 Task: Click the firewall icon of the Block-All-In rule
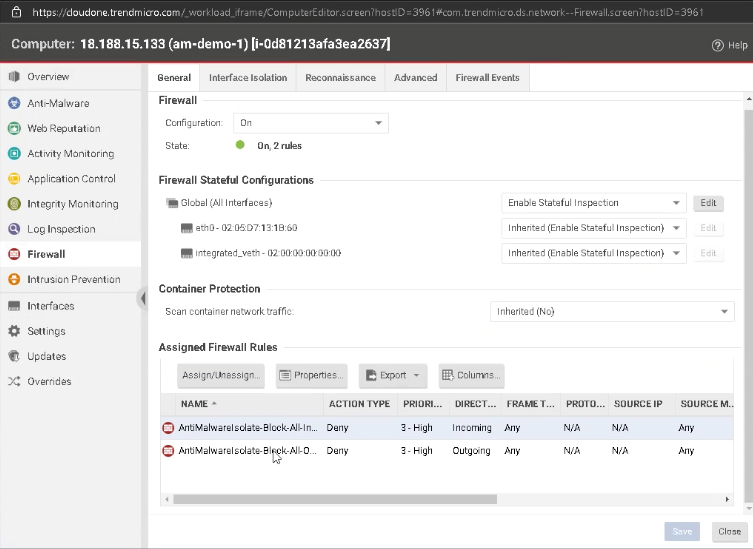click(168, 427)
